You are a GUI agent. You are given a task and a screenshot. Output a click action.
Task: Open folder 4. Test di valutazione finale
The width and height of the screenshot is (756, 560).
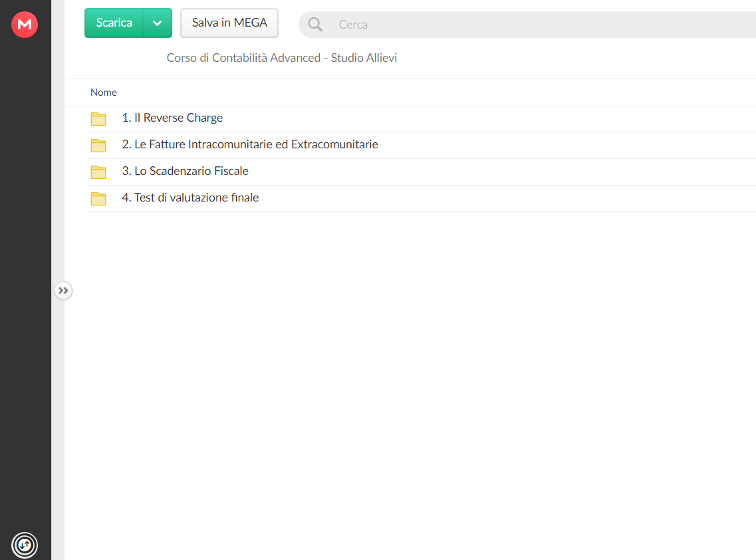(x=190, y=198)
